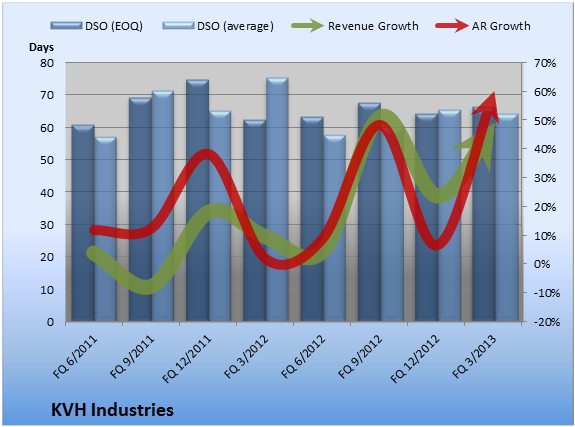This screenshot has width=575, height=427.
Task: Click the DSO (EOQ) legend swatch
Action: 66,25
